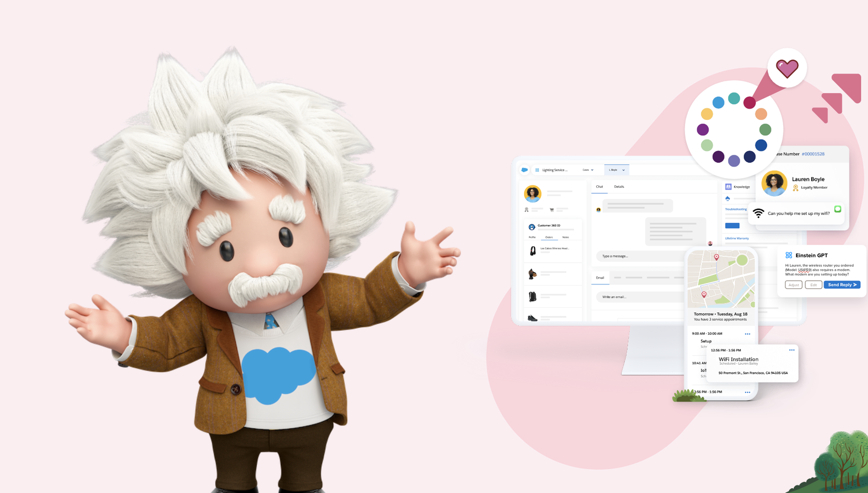Click the Adjust button in Einstein GPT

coord(793,285)
